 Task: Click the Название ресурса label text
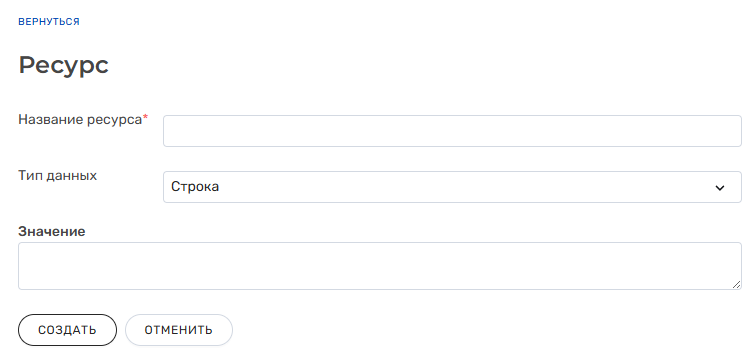(80, 120)
